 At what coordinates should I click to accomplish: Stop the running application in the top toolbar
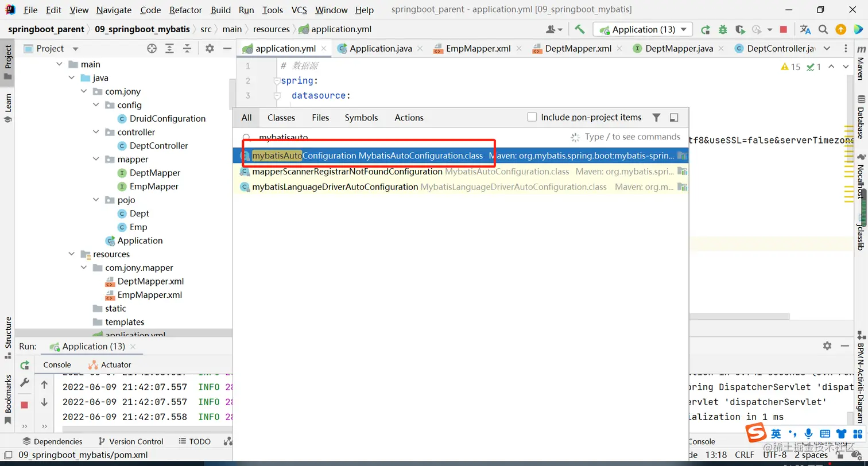click(x=784, y=29)
